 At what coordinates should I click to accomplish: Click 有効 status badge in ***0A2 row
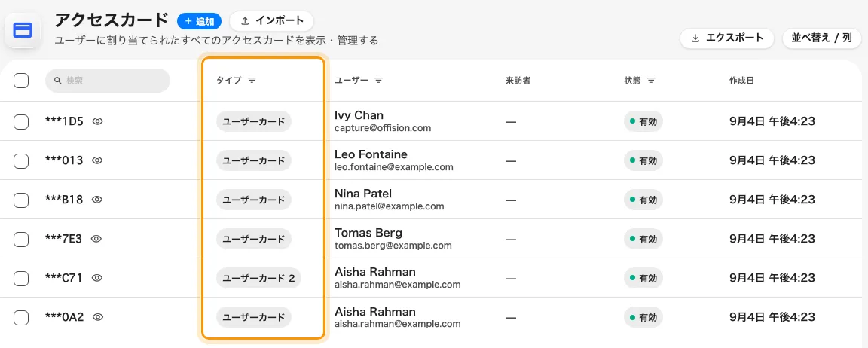(x=643, y=318)
